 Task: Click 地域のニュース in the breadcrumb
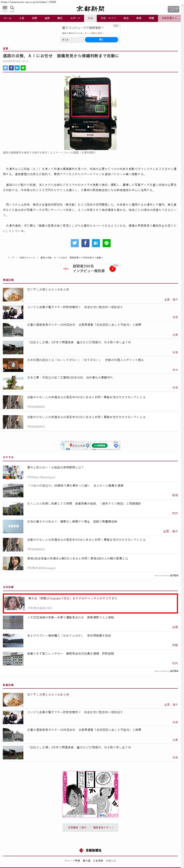27,257
